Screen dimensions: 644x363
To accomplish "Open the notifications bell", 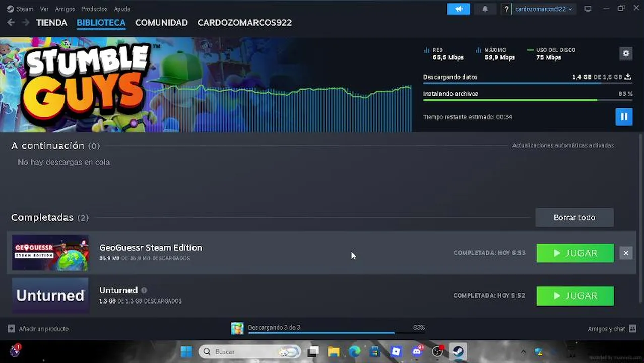I will click(x=485, y=9).
